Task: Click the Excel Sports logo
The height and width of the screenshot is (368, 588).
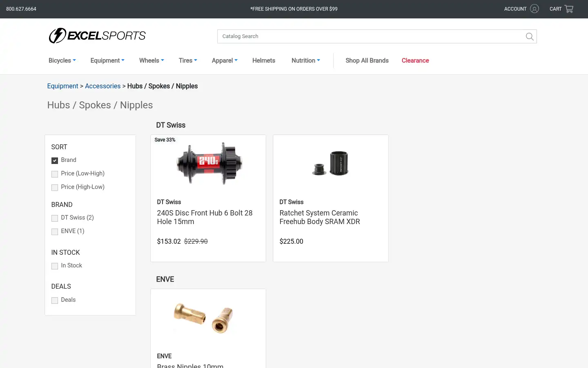Action: [x=97, y=36]
